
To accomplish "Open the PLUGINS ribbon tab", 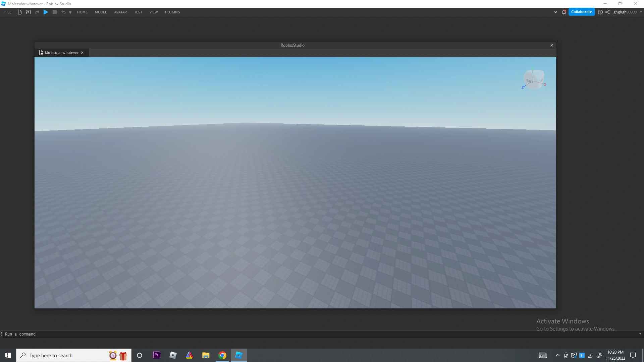I will [172, 12].
